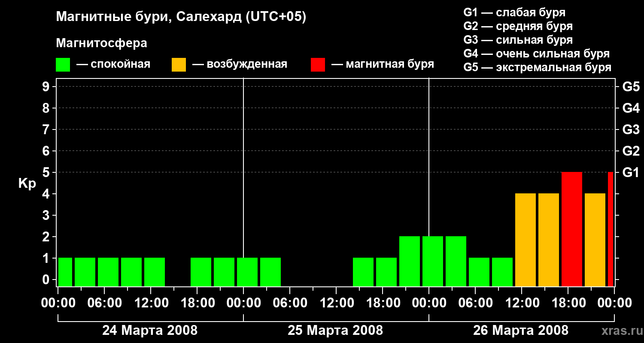Click the '— спокойная' legend label
The image size is (644, 343).
pyautogui.click(x=113, y=64)
